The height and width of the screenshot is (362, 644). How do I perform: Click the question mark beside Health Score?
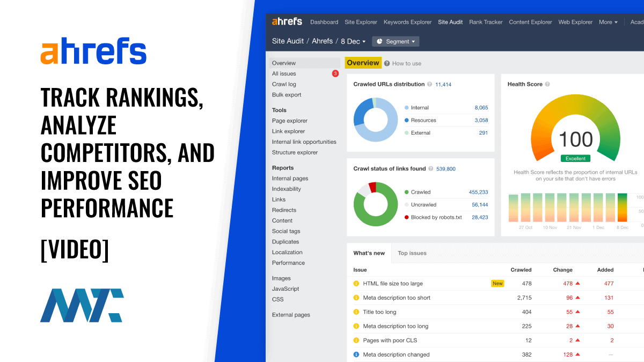pyautogui.click(x=546, y=84)
